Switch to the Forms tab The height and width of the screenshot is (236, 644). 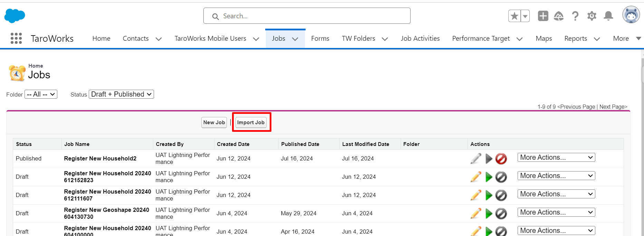[x=320, y=38]
